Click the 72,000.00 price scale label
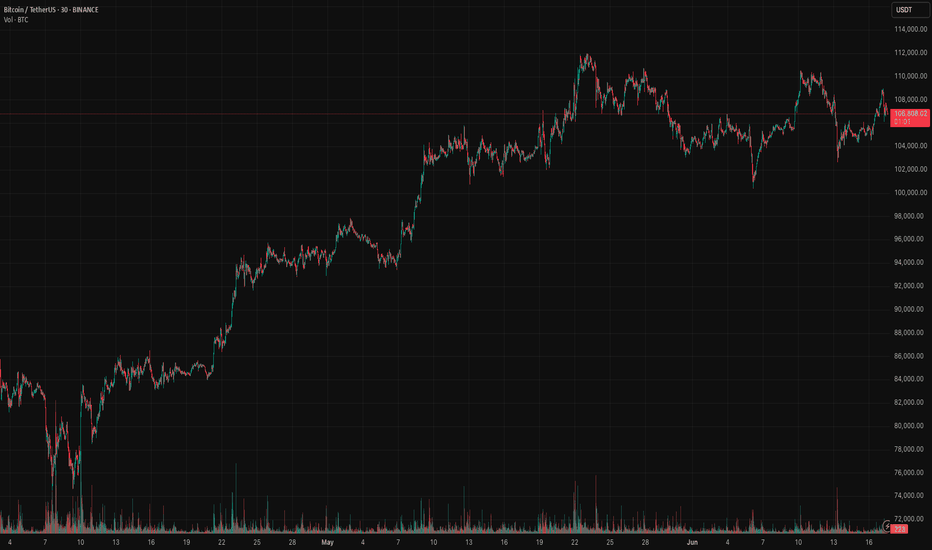The height and width of the screenshot is (550, 932). (x=910, y=519)
